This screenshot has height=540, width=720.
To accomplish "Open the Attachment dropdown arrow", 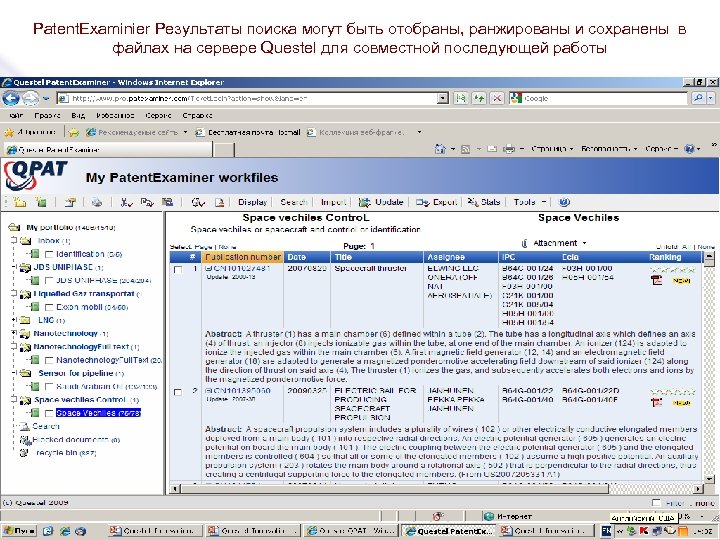I will 585,243.
